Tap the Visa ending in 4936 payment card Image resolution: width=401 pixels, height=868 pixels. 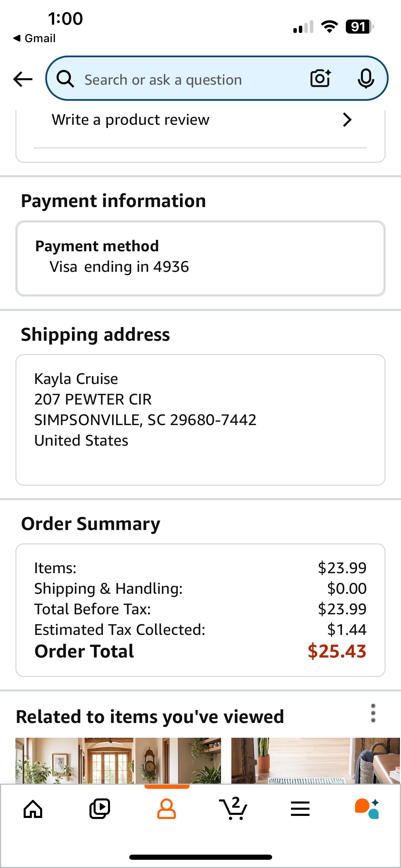[x=200, y=258]
